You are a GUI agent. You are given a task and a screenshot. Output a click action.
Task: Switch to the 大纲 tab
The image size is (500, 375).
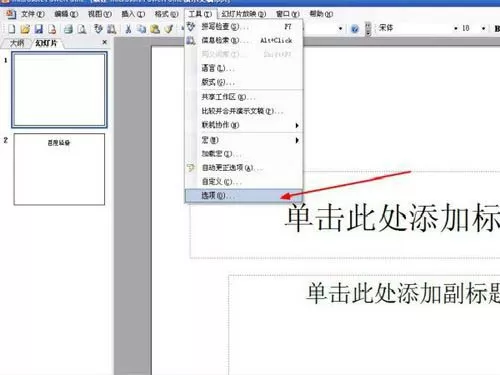17,43
